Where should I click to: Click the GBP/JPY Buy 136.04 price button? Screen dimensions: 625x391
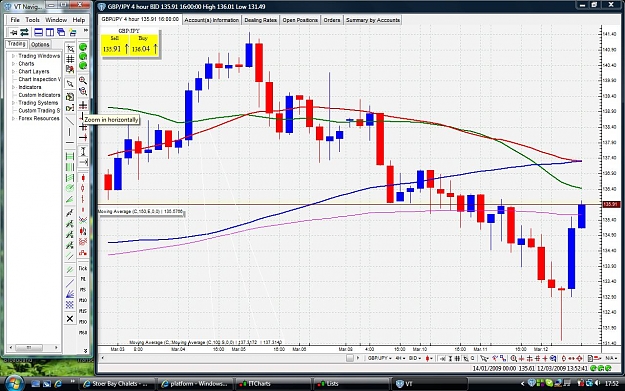point(144,45)
